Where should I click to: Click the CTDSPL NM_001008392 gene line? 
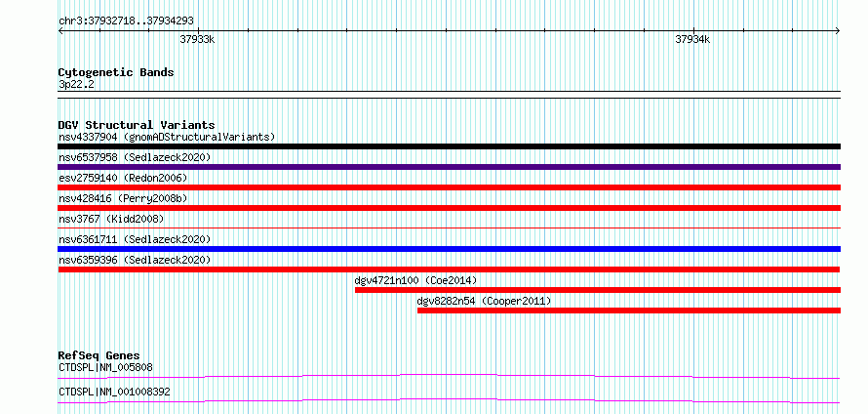(x=449, y=400)
